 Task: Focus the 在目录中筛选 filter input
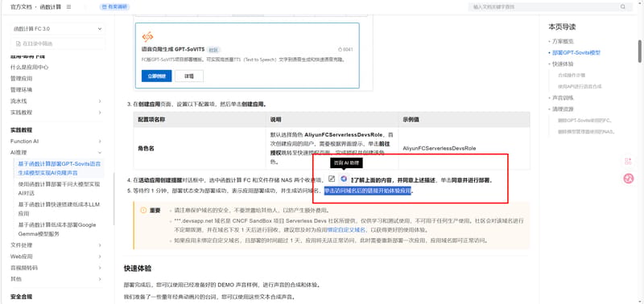(x=57, y=43)
